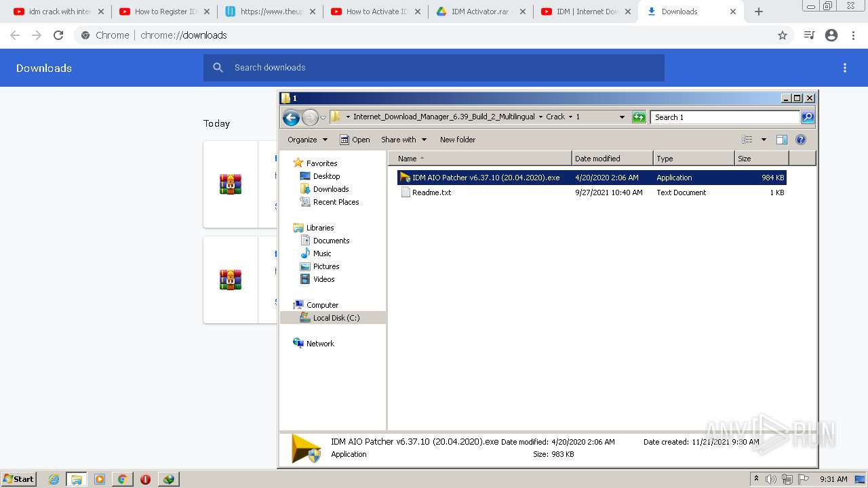Bookmark this page star icon
This screenshot has width=868, height=488.
(x=783, y=35)
